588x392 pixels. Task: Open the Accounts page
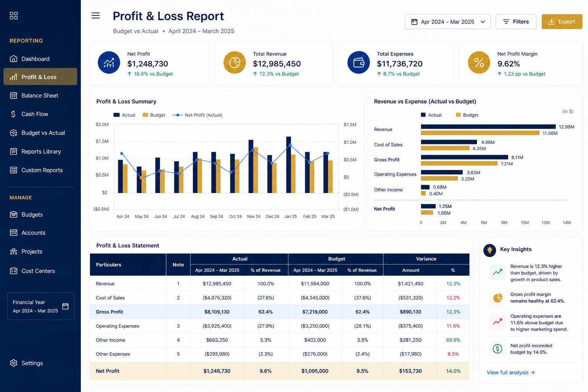(40, 232)
